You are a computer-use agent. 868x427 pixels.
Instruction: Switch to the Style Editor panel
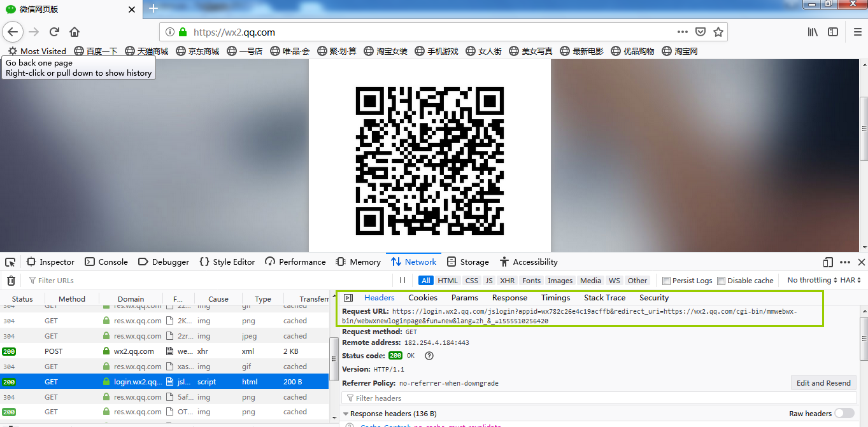[227, 262]
